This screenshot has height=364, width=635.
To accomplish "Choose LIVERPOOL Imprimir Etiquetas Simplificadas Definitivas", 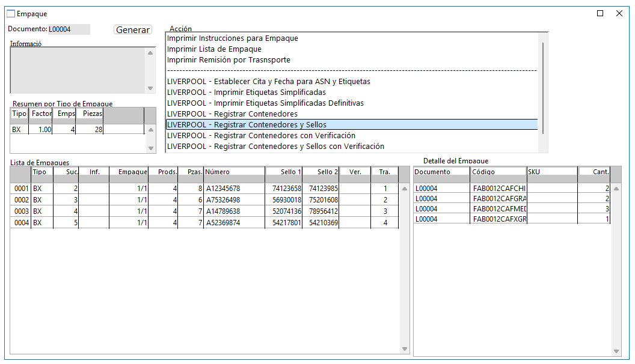I will pos(265,103).
